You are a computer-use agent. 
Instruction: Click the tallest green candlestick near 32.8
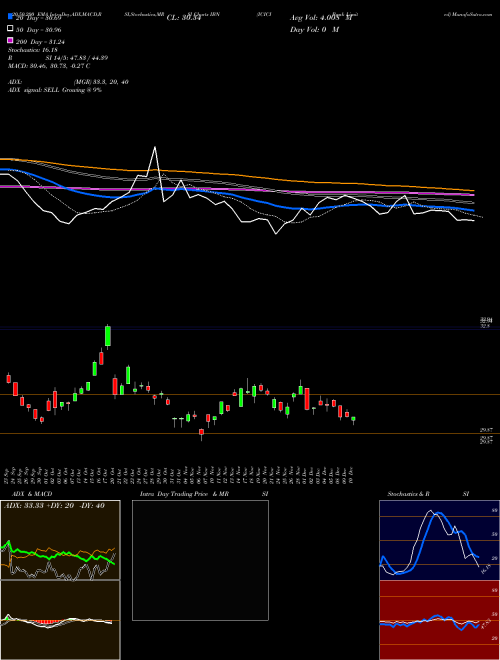point(108,336)
